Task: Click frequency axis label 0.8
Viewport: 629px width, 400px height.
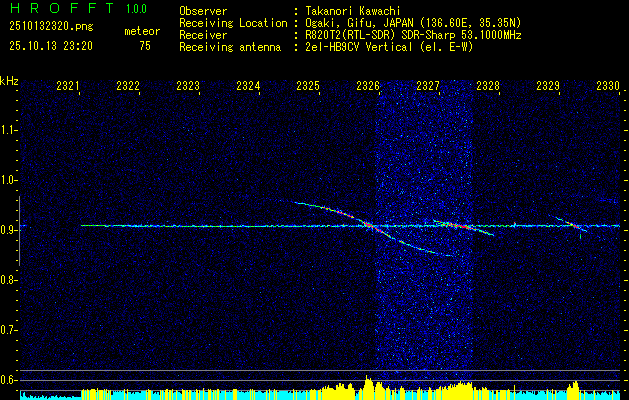Action: (x=8, y=280)
